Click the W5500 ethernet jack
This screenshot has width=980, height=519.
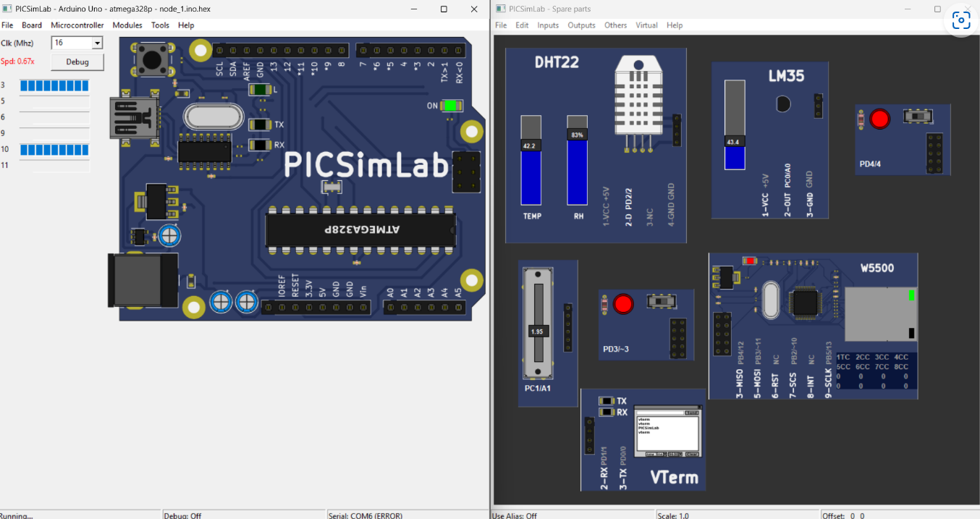(880, 313)
